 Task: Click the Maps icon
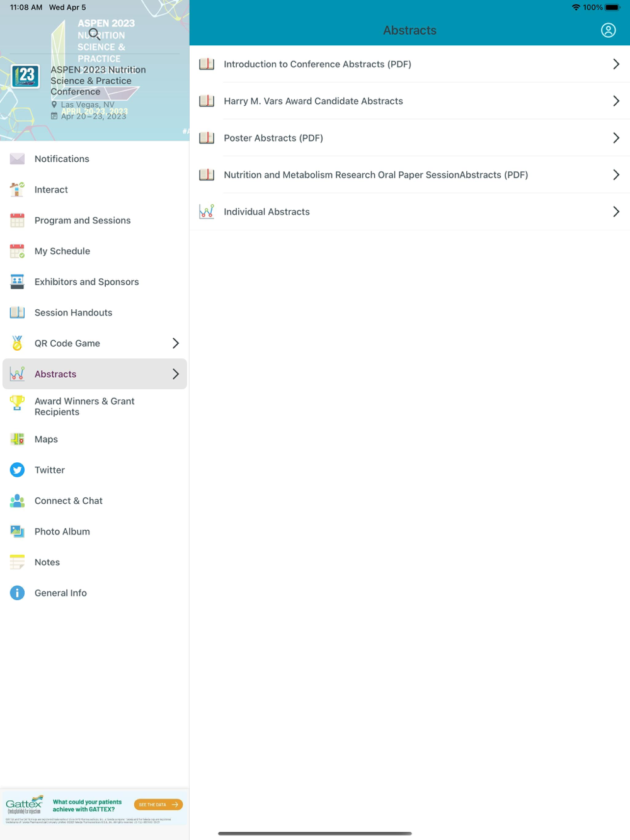(18, 440)
